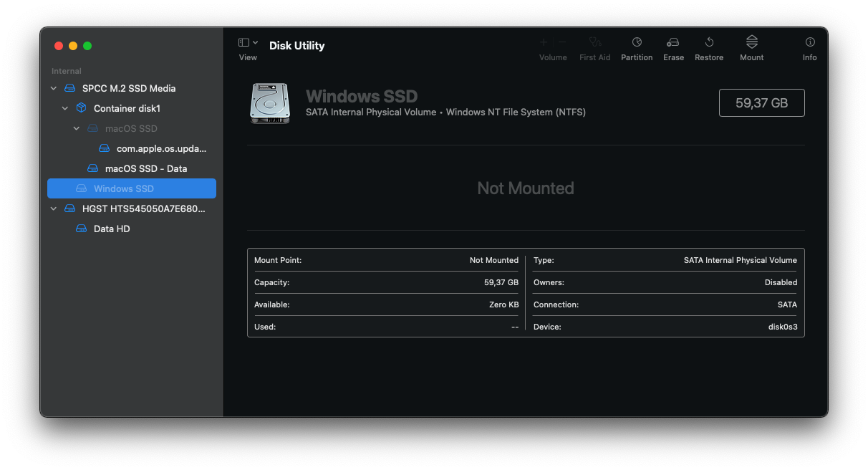
Task: Click the Data HD volume icon
Action: (81, 229)
